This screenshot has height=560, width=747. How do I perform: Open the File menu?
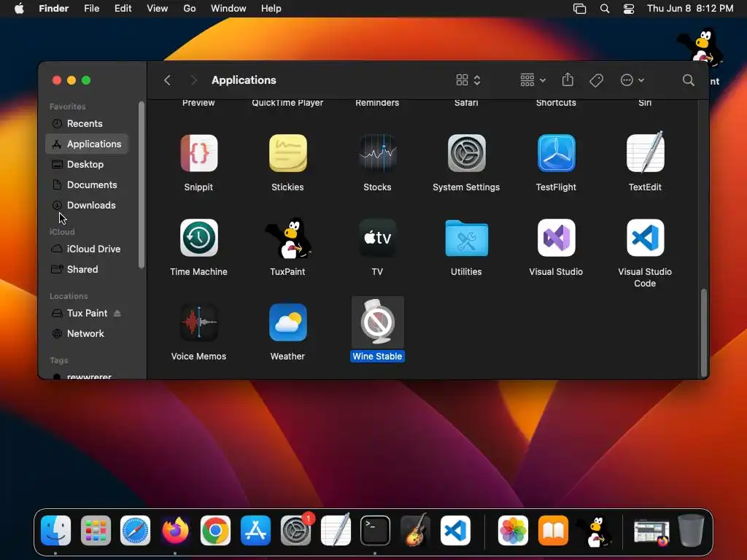tap(91, 9)
